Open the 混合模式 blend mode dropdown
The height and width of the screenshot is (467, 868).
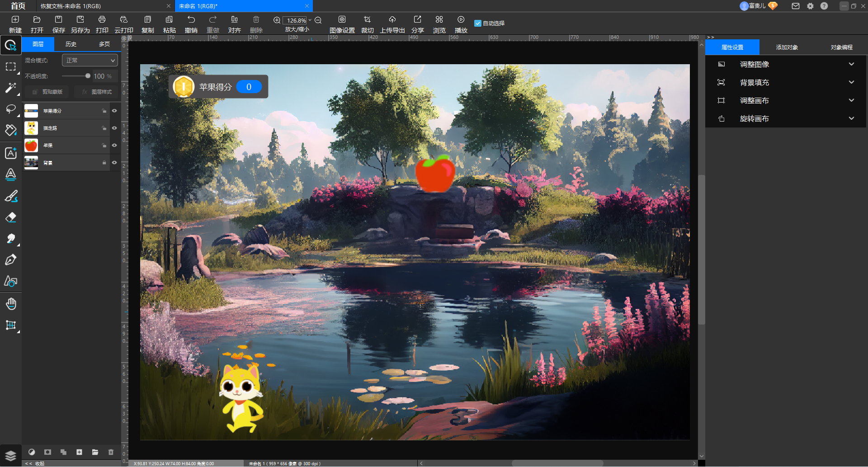coord(90,60)
